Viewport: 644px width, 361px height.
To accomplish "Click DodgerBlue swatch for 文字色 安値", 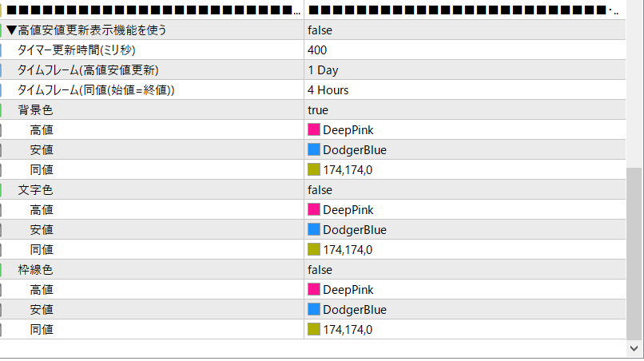I will [314, 230].
